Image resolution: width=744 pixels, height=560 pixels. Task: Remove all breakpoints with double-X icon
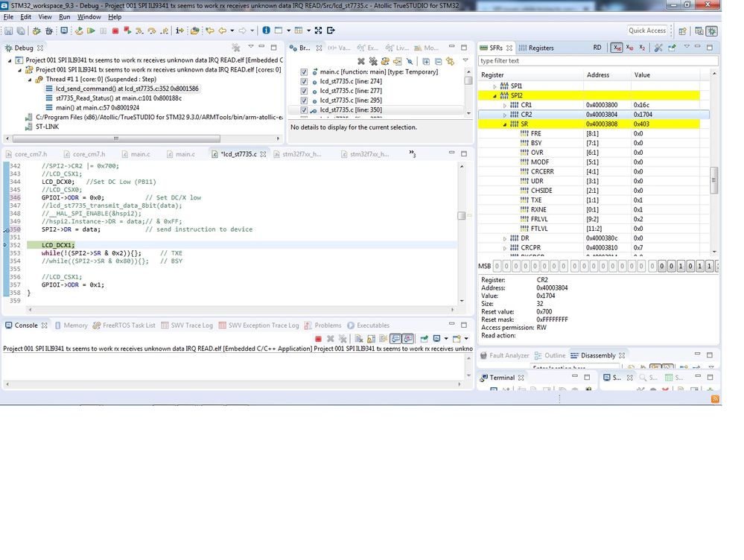pyautogui.click(x=373, y=61)
